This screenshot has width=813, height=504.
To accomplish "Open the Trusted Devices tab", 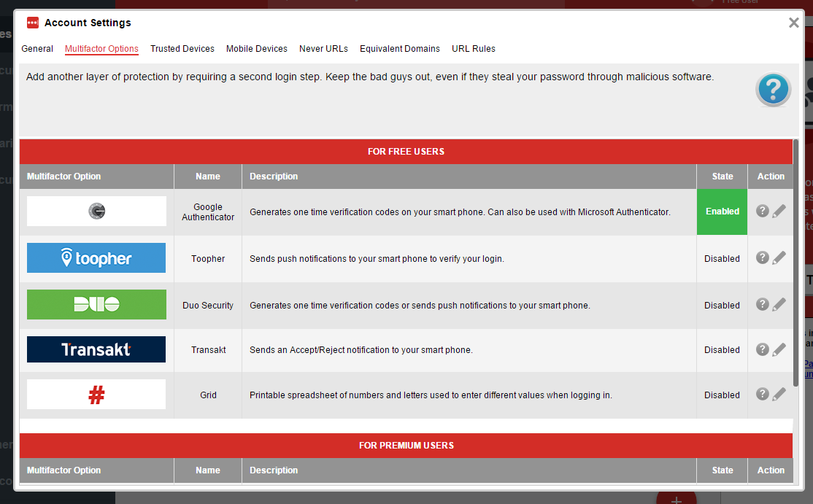I will [x=182, y=49].
